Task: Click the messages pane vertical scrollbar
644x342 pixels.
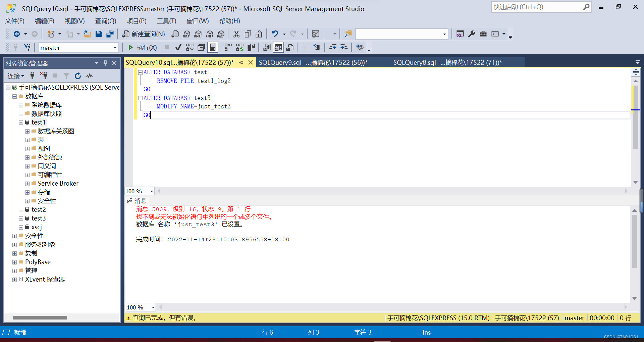Action: (x=634, y=242)
